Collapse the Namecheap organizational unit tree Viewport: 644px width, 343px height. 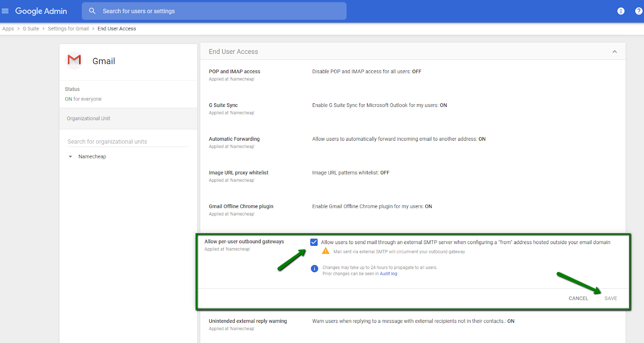tap(70, 156)
